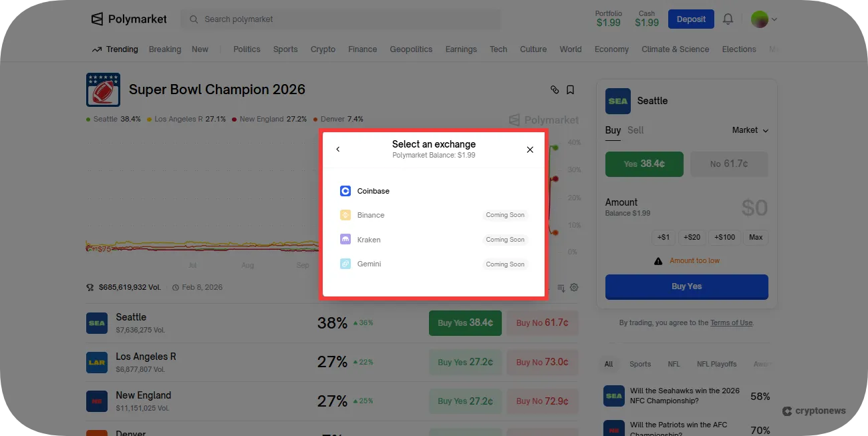Screen dimensions: 868x436
Task: Click the order book sort icon
Action: point(561,287)
